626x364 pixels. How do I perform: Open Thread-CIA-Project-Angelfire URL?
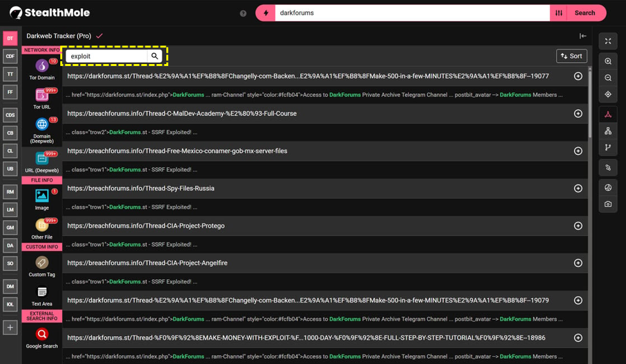pyautogui.click(x=147, y=263)
